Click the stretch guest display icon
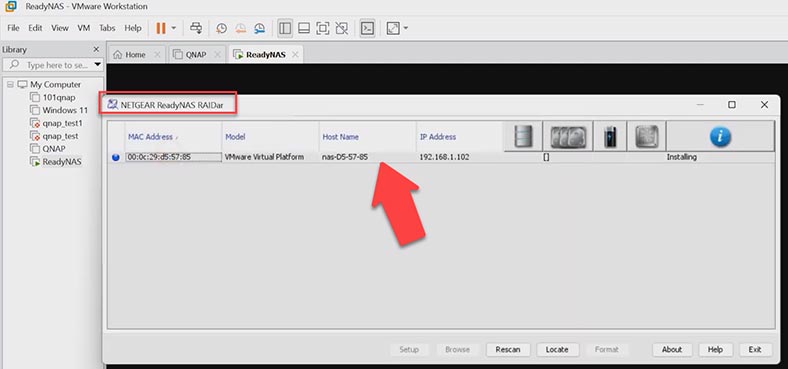 (x=393, y=28)
